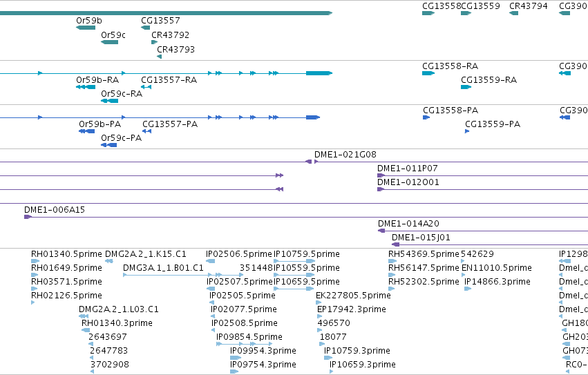The image size is (588, 375).
Task: Select the CG13557 gene glyph
Action: tap(146, 28)
